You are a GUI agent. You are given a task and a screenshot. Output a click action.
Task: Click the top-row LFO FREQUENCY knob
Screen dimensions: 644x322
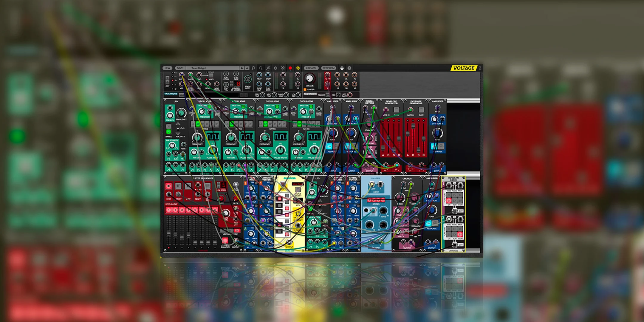[x=181, y=113]
